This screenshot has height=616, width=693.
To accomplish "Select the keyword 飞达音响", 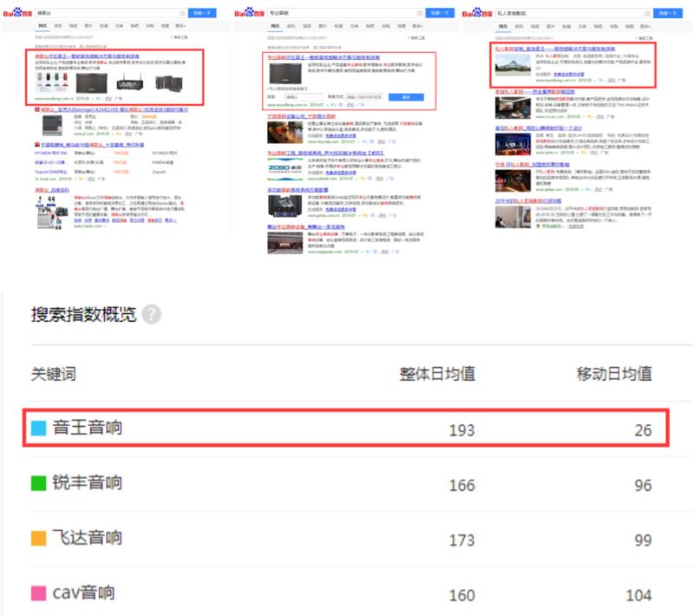I will tap(88, 538).
